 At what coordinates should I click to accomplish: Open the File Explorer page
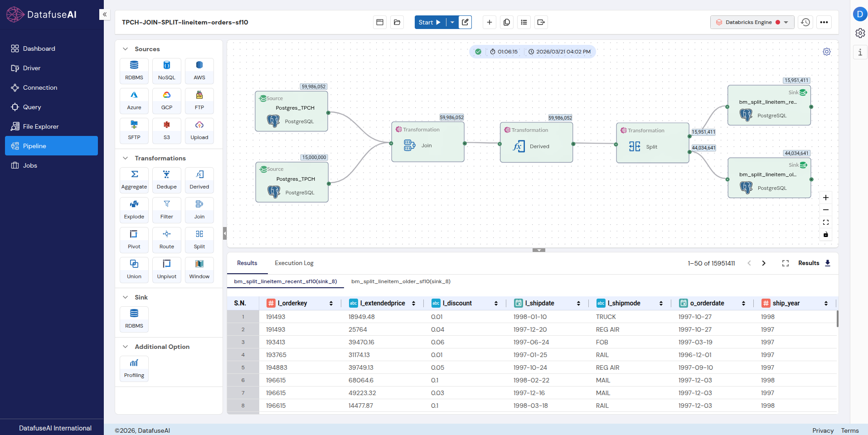tap(51, 126)
